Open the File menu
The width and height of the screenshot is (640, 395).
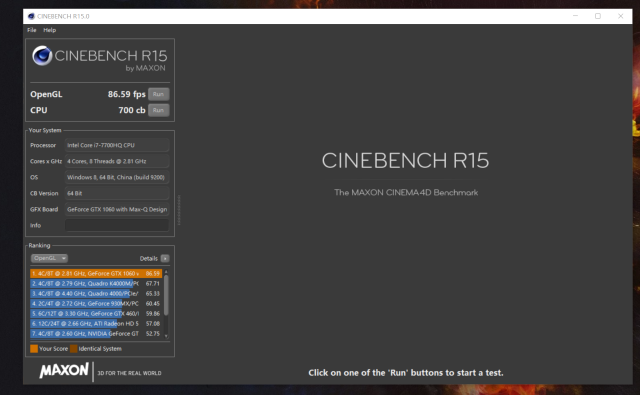tap(31, 30)
